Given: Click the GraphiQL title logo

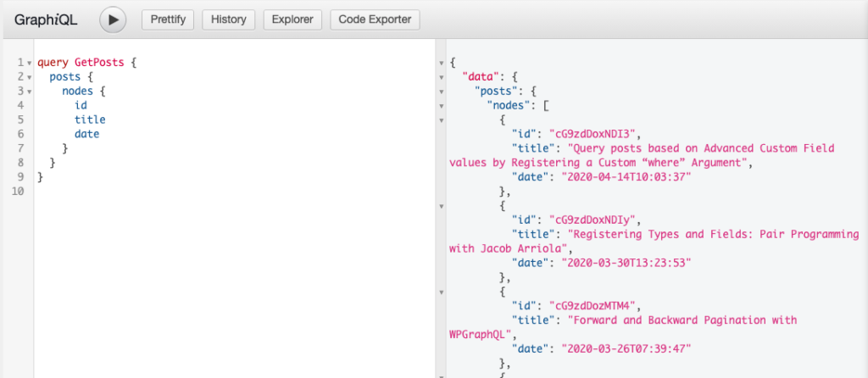Looking at the screenshot, I should (x=46, y=20).
